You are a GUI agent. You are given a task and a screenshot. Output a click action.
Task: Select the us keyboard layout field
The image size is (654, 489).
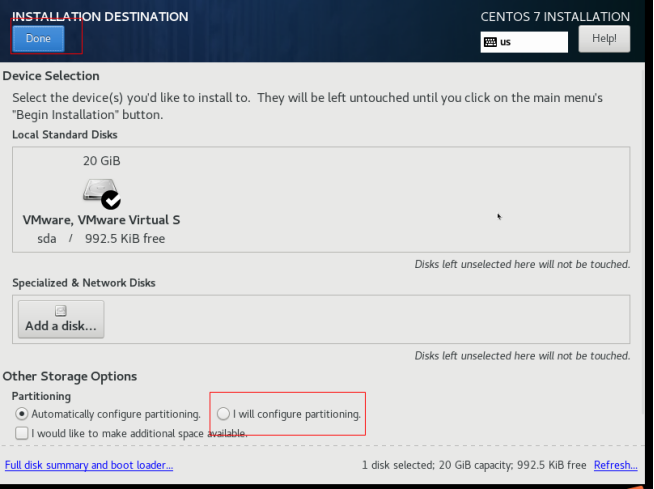click(524, 42)
